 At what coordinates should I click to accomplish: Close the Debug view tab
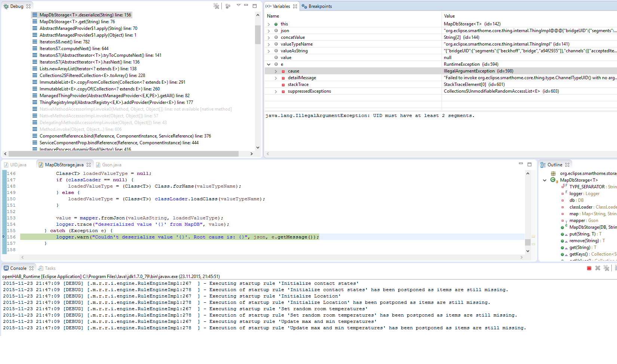[x=28, y=6]
